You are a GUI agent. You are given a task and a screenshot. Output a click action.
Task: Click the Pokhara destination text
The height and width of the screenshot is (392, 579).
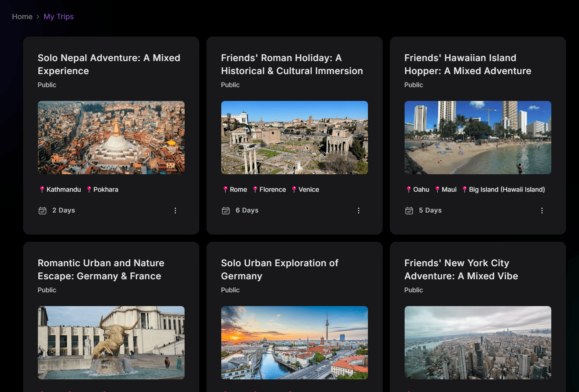[x=106, y=189]
